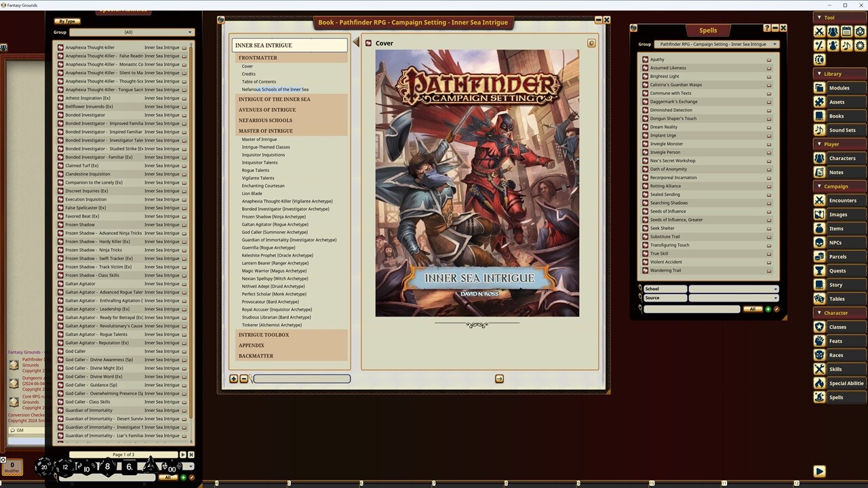Open the Encounters panel in Campaign section
The height and width of the screenshot is (488, 868).
(x=842, y=200)
